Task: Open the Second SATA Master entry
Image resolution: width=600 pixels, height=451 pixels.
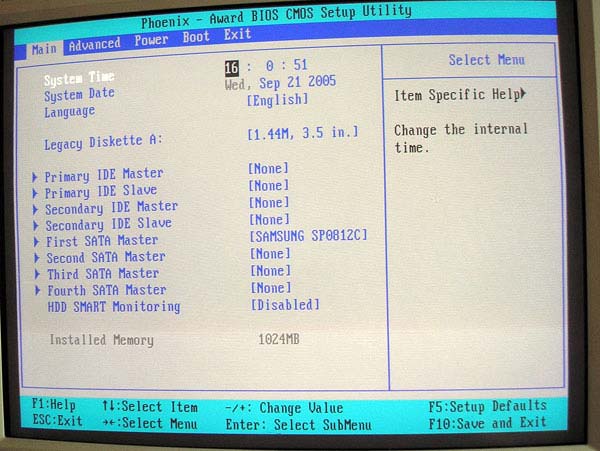Action: point(106,257)
